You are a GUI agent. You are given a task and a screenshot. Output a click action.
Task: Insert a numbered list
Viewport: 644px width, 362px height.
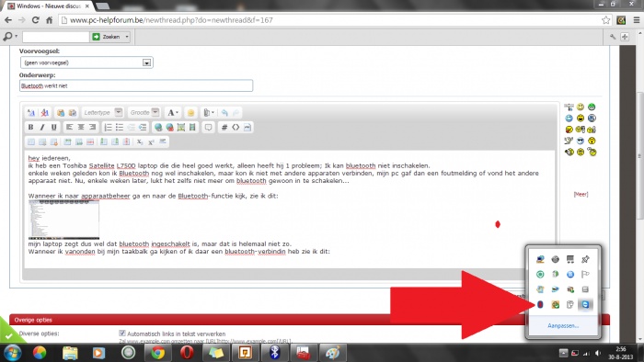(108, 128)
